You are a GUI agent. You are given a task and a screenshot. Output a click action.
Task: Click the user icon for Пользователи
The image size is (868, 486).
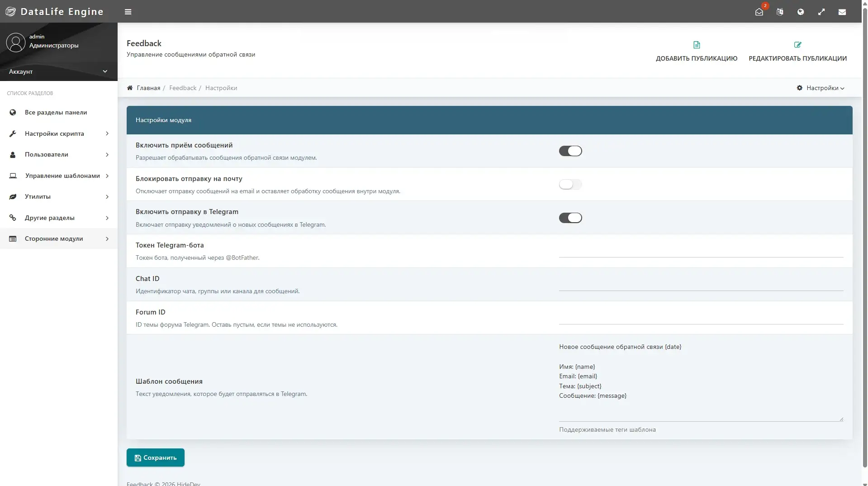13,155
